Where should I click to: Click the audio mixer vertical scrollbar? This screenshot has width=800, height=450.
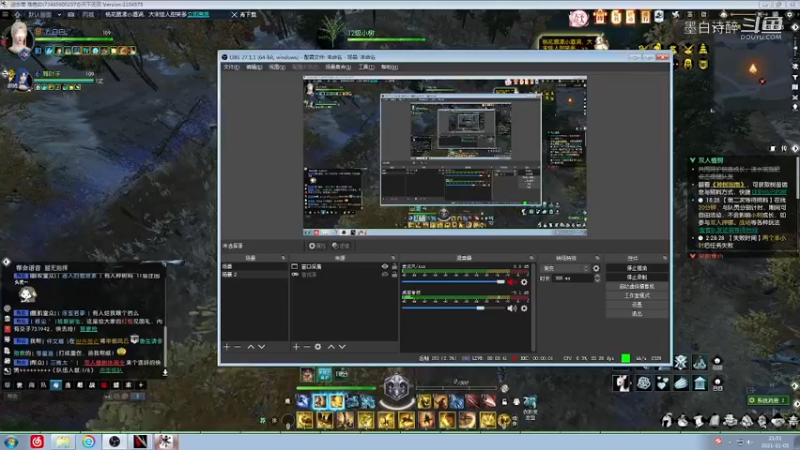(533, 306)
